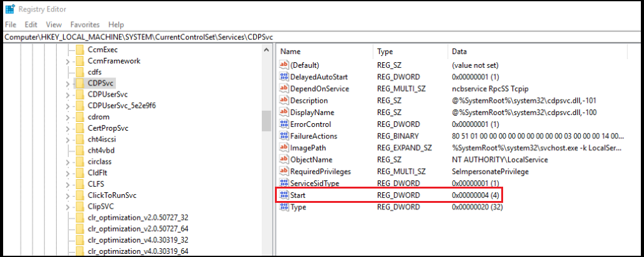Click the string icon next to ImagePath
The width and height of the screenshot is (644, 257).
pyautogui.click(x=285, y=148)
